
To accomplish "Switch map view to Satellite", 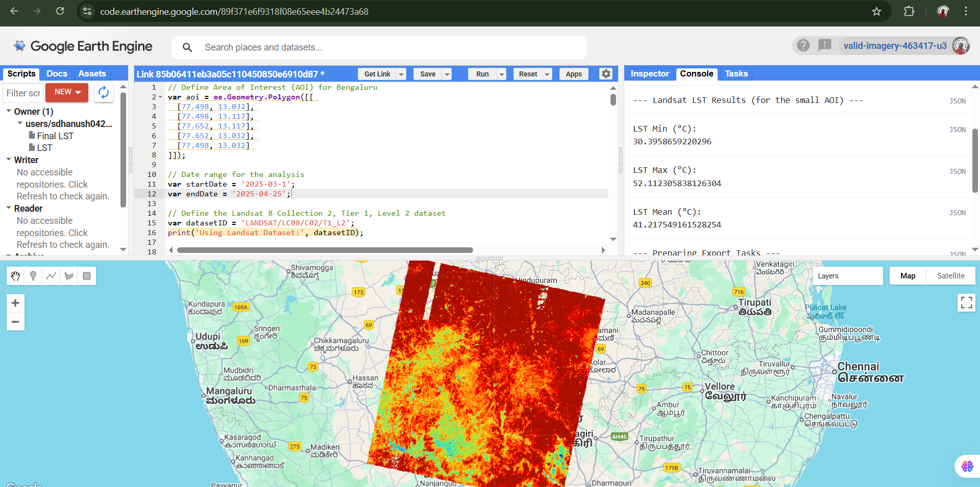I will click(950, 275).
